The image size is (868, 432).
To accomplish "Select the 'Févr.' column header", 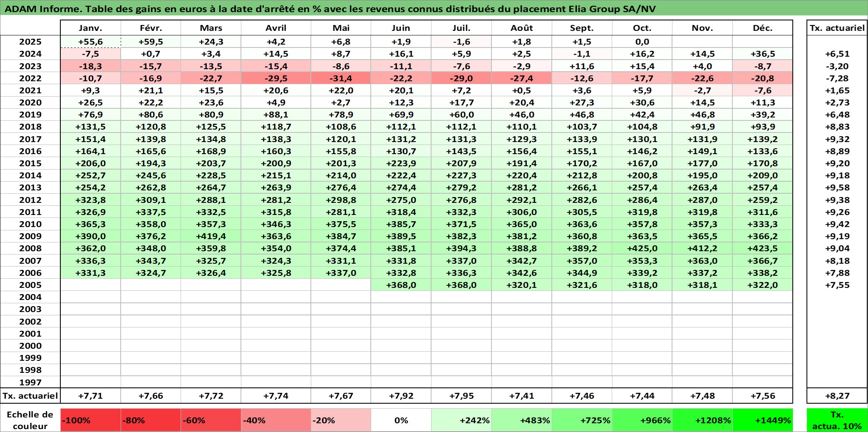I will click(151, 28).
